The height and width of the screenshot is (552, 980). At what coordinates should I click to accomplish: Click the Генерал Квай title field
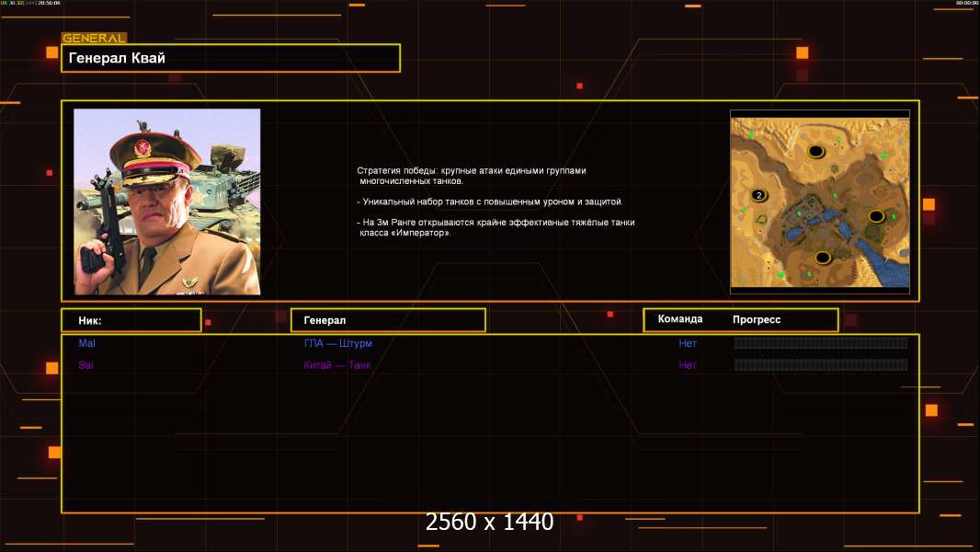(x=231, y=58)
